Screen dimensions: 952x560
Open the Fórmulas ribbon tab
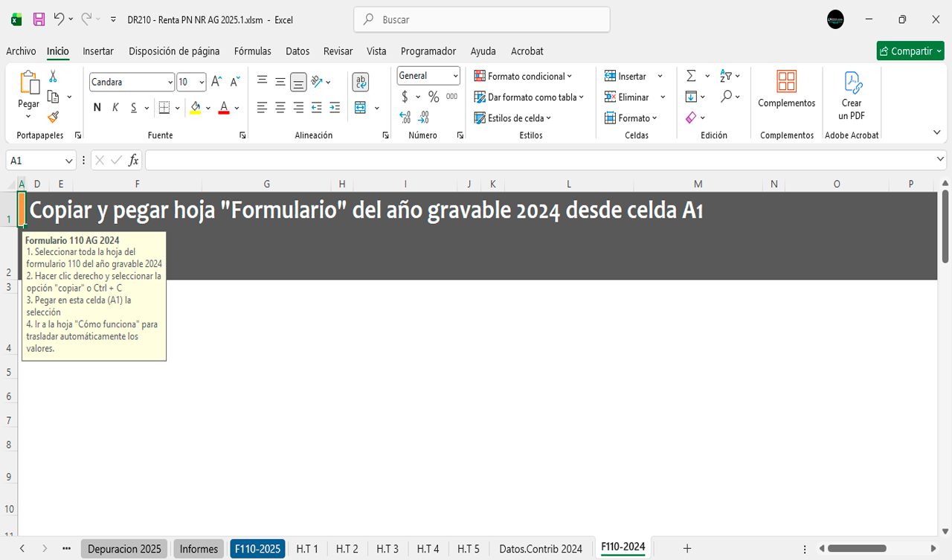[x=252, y=51]
